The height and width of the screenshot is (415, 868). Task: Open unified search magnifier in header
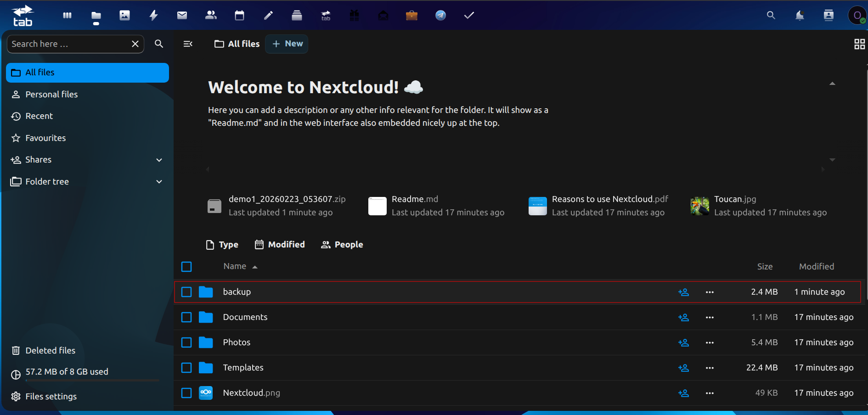pyautogui.click(x=771, y=16)
